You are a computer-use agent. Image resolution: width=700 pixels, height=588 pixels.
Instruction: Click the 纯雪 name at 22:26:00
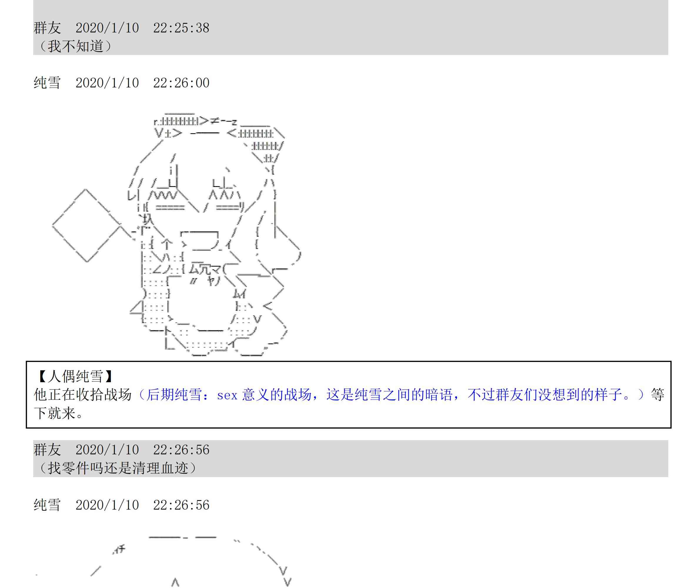click(47, 83)
